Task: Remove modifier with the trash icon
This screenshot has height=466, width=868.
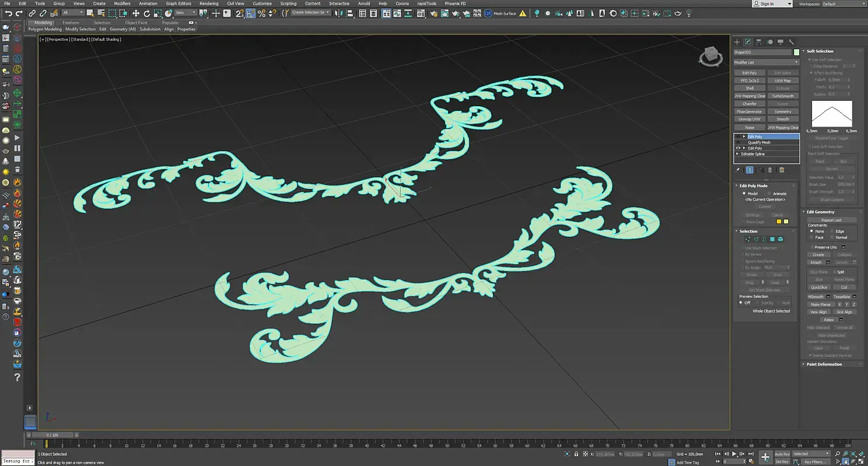Action: [x=770, y=170]
